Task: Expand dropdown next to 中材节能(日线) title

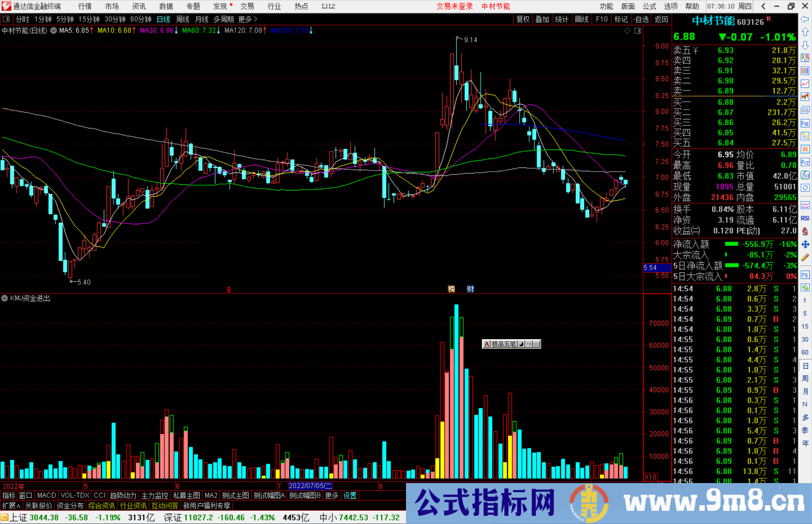Action: pos(54,31)
